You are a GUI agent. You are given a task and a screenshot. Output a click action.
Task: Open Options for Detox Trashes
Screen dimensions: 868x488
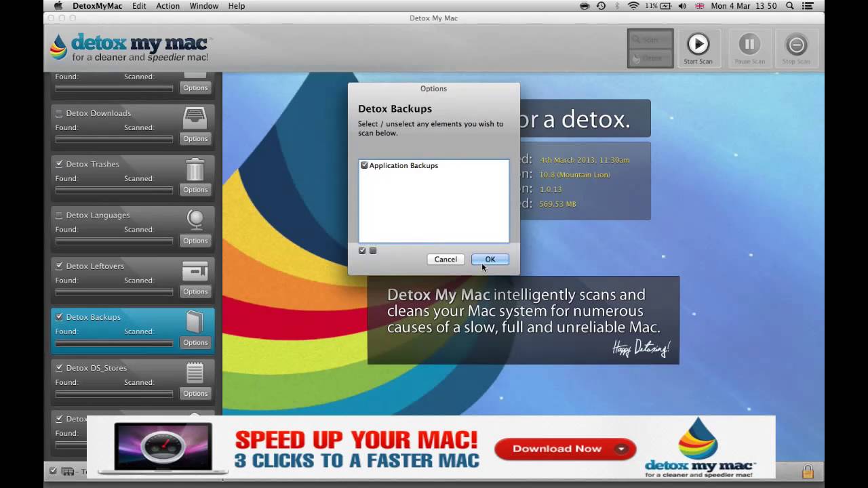[195, 190]
